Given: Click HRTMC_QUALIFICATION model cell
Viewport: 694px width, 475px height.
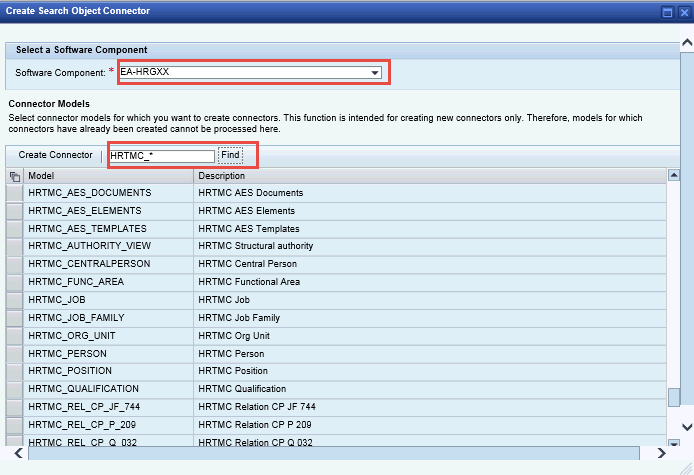Looking at the screenshot, I should pyautogui.click(x=108, y=389).
